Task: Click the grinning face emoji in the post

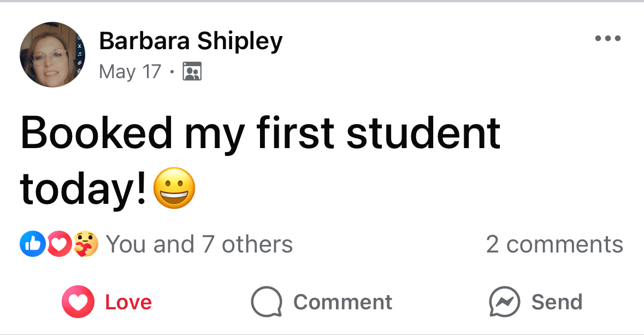Action: pos(174,188)
